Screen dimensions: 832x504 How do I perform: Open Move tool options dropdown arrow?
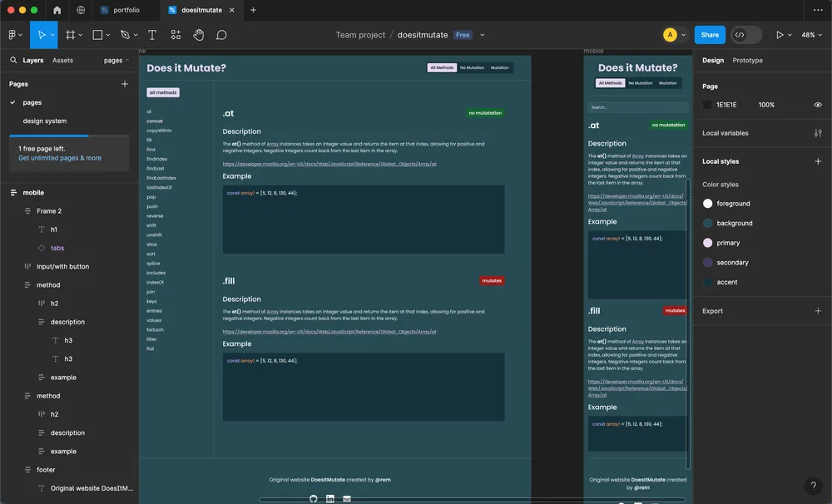(52, 35)
